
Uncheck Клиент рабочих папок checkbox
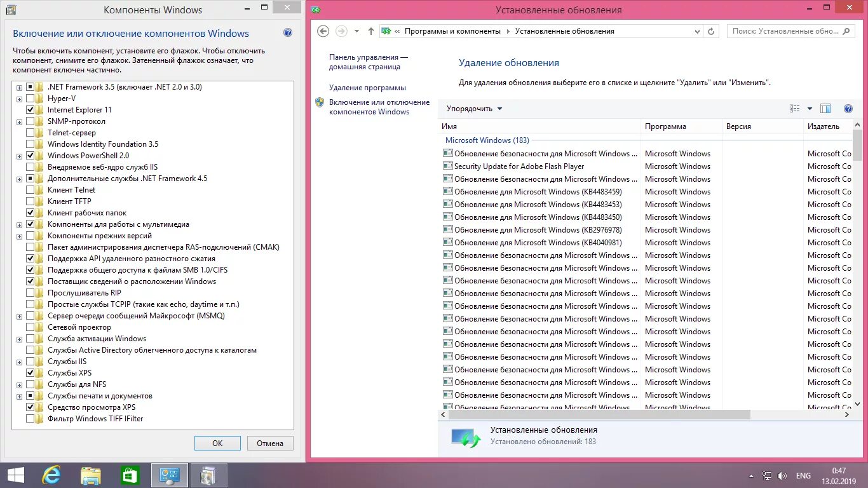30,213
